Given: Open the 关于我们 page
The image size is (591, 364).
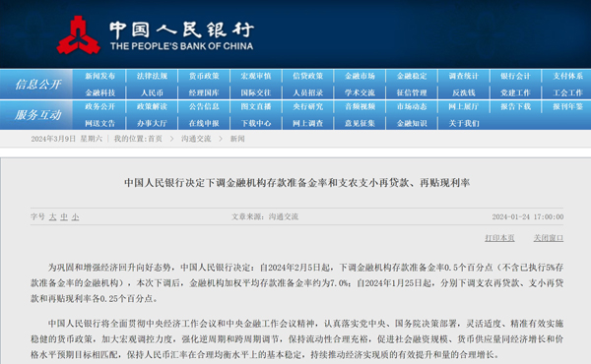Looking at the screenshot, I should click(464, 123).
